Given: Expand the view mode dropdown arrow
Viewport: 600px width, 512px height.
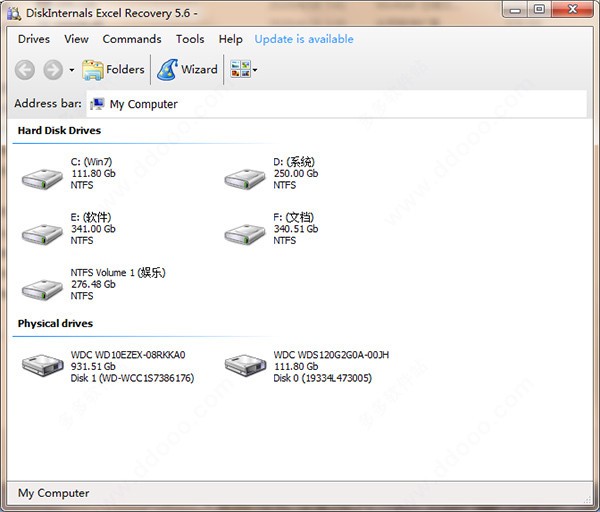Looking at the screenshot, I should coord(255,70).
